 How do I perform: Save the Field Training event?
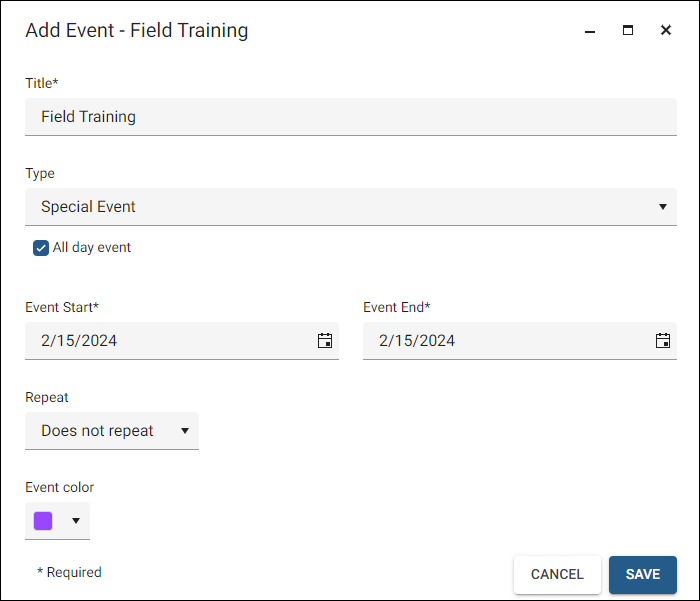coord(642,575)
